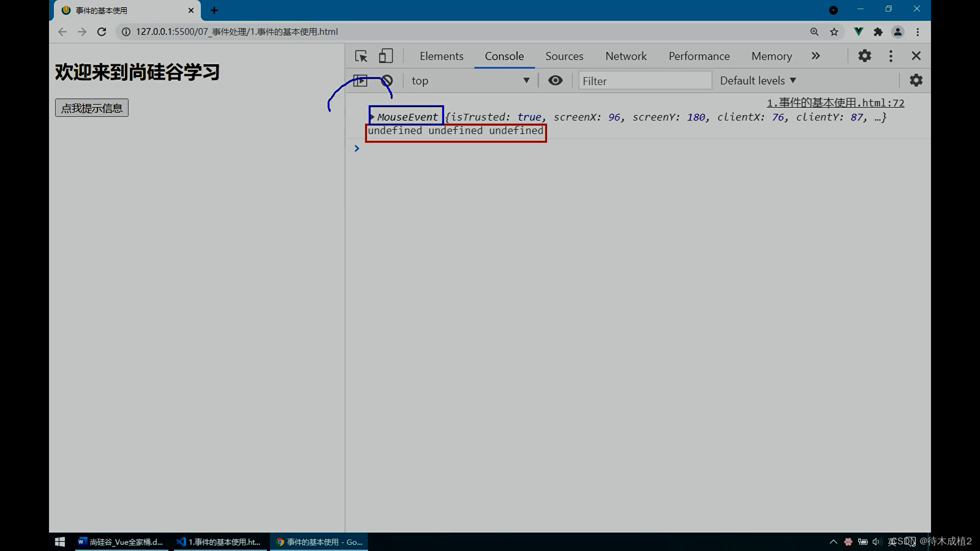Bookmark this page with the star icon
980x551 pixels.
click(x=834, y=32)
